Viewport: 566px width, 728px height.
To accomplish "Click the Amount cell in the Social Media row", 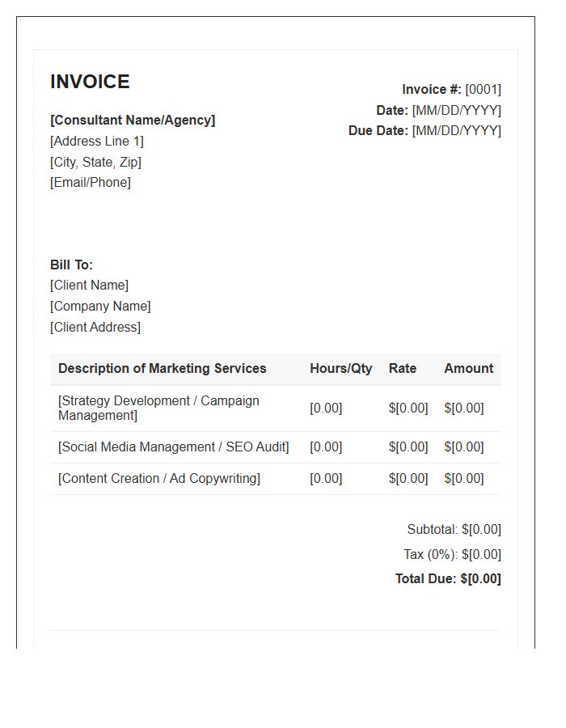I will click(x=464, y=447).
